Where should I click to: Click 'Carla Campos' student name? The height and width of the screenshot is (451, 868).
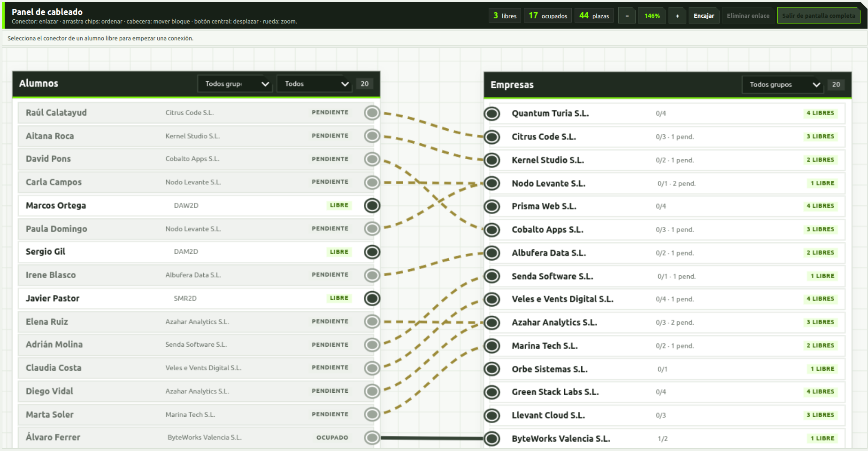54,182
